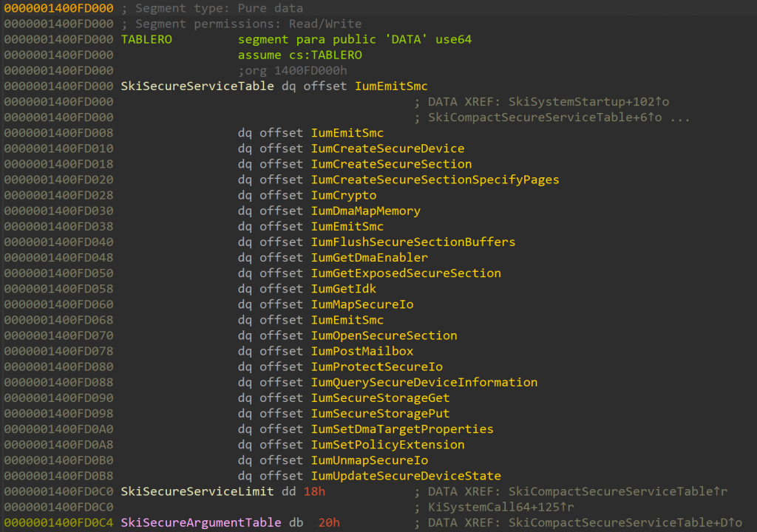Image resolution: width=757 pixels, height=532 pixels.
Task: Select the IumCreateSecureSectionSpecifyPages reference
Action: click(435, 180)
